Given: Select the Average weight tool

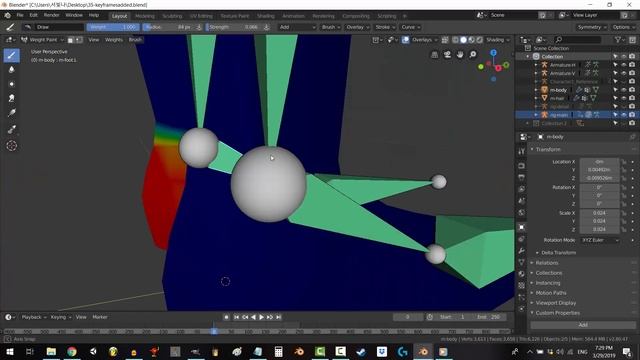Looking at the screenshot, I should (11, 84).
